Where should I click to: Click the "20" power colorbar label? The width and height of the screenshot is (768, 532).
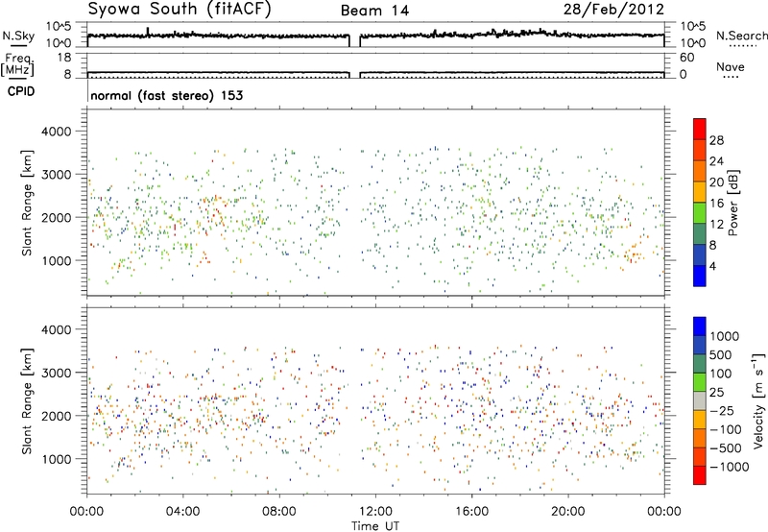[x=716, y=182]
